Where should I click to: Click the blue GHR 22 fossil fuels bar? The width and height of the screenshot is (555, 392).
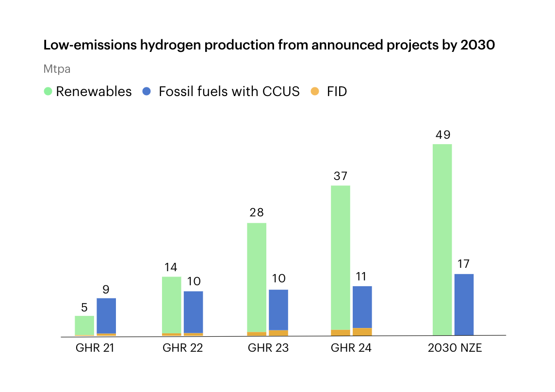click(193, 311)
